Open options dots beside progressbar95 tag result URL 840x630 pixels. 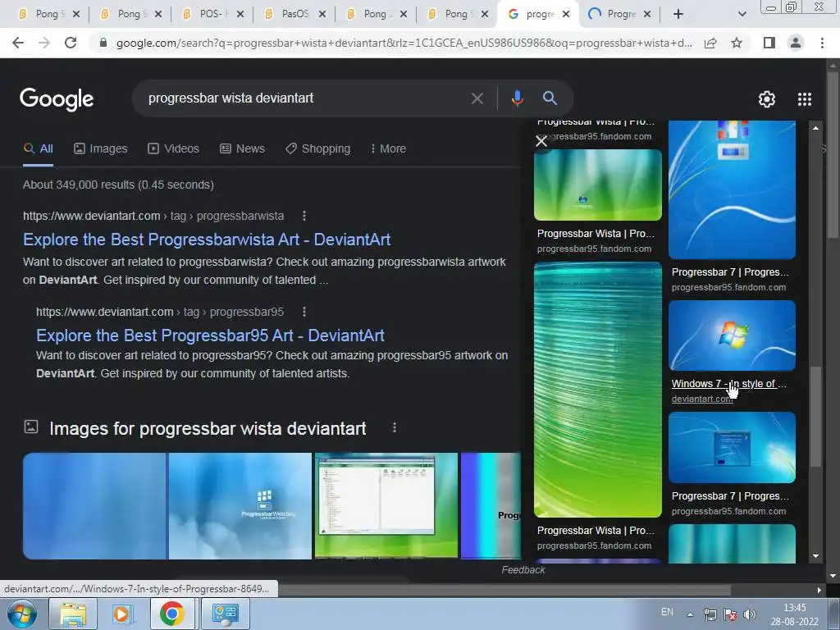pos(304,312)
